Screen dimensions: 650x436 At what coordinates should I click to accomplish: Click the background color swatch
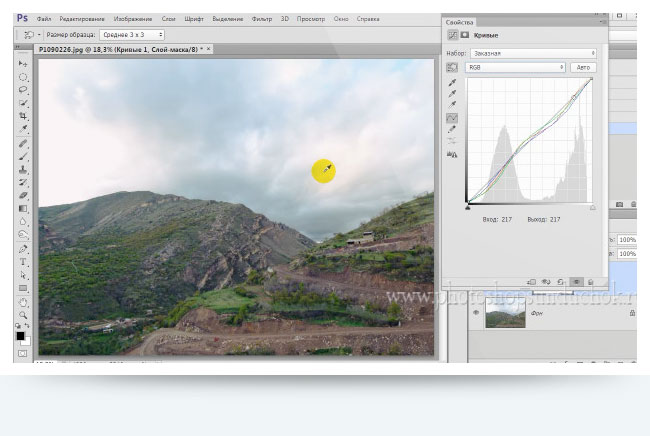(27, 342)
